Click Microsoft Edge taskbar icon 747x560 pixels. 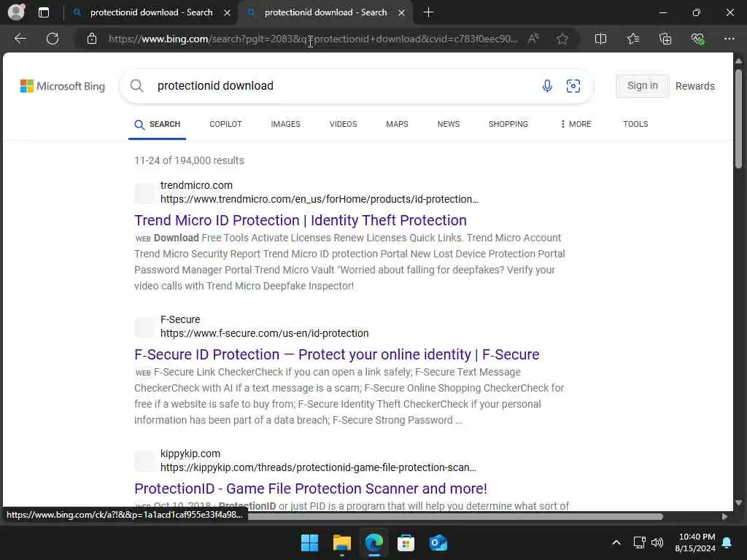(x=374, y=542)
